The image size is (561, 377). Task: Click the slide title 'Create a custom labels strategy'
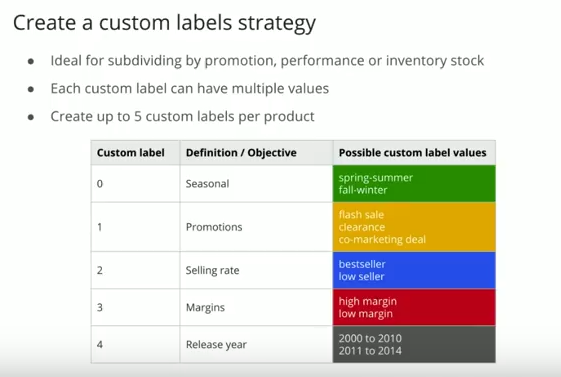164,23
